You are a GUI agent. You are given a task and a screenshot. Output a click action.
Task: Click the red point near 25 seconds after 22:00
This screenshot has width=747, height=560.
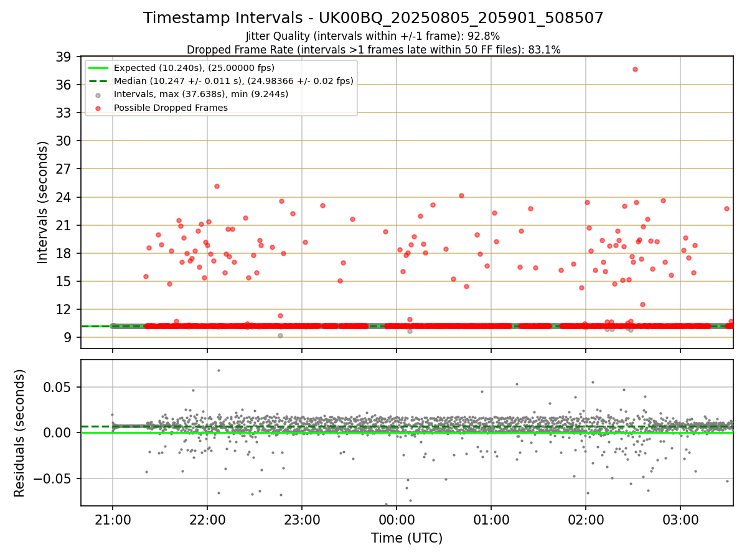pos(217,186)
